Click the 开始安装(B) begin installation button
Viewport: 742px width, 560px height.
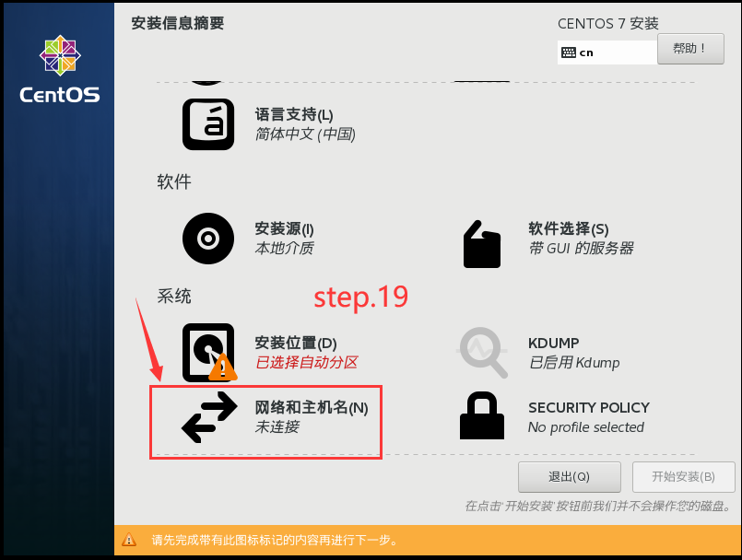coord(683,477)
